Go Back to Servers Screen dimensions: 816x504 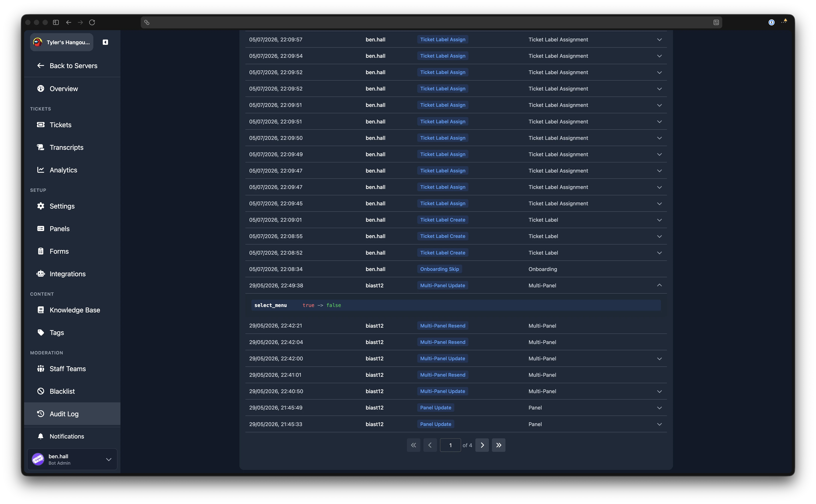pos(72,66)
